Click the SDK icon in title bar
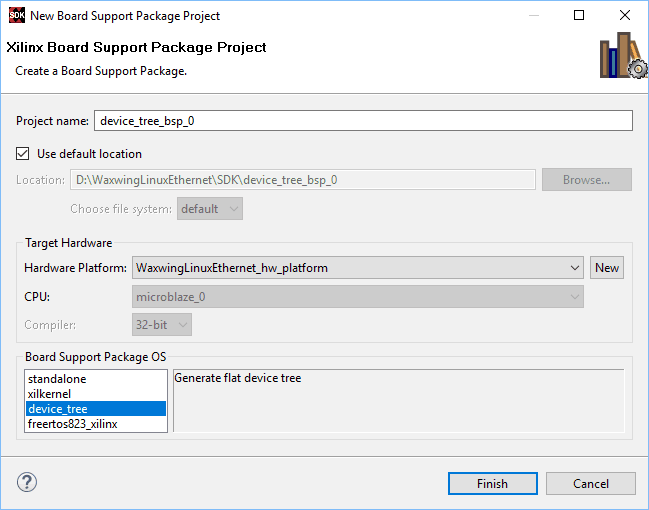The height and width of the screenshot is (510, 649). [15, 15]
